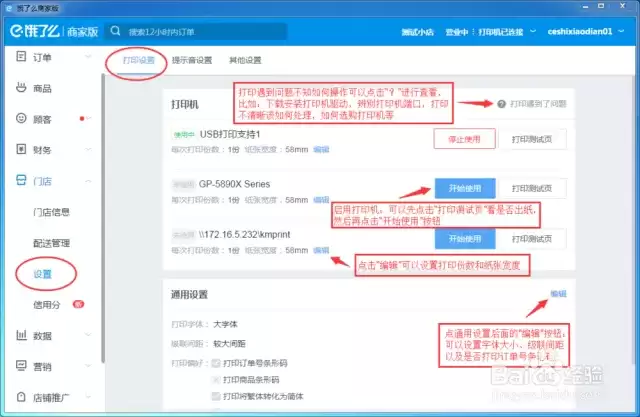Switch to the 提示音设置 tab

point(192,60)
